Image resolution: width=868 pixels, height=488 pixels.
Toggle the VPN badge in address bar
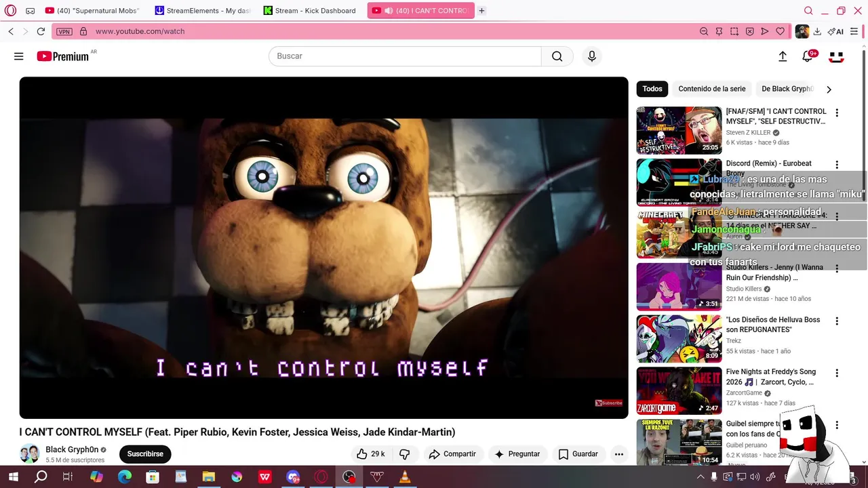coord(64,31)
